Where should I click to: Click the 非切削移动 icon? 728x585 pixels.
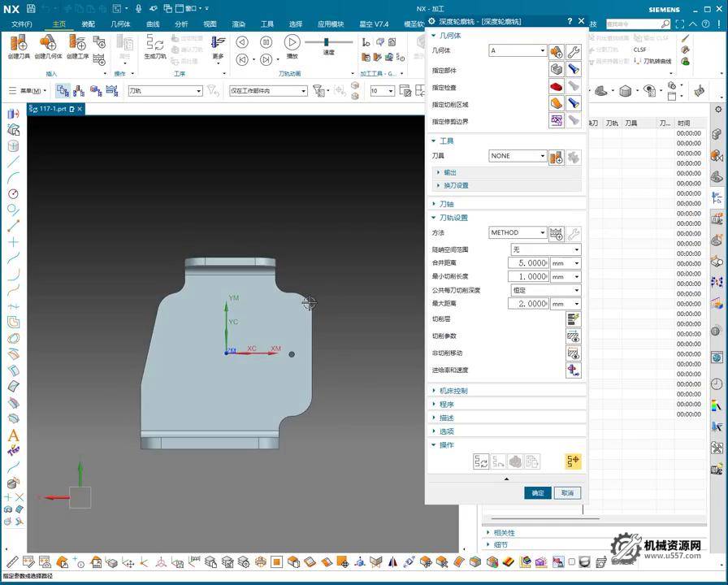[x=572, y=353]
